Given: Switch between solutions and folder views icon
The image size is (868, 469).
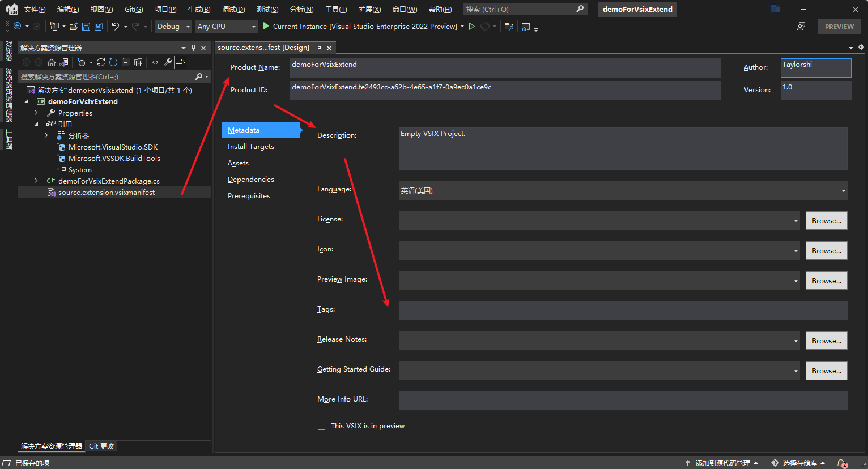Looking at the screenshot, I should click(65, 62).
